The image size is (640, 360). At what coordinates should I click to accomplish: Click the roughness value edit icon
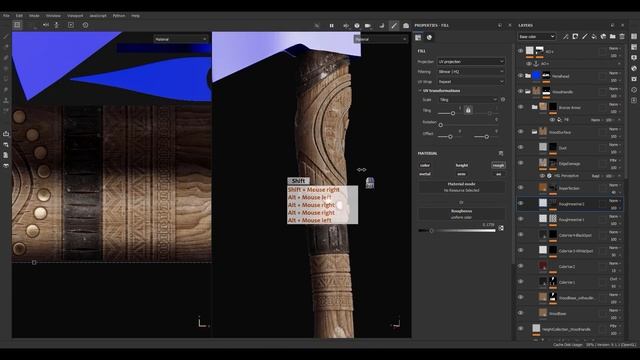click(x=501, y=228)
